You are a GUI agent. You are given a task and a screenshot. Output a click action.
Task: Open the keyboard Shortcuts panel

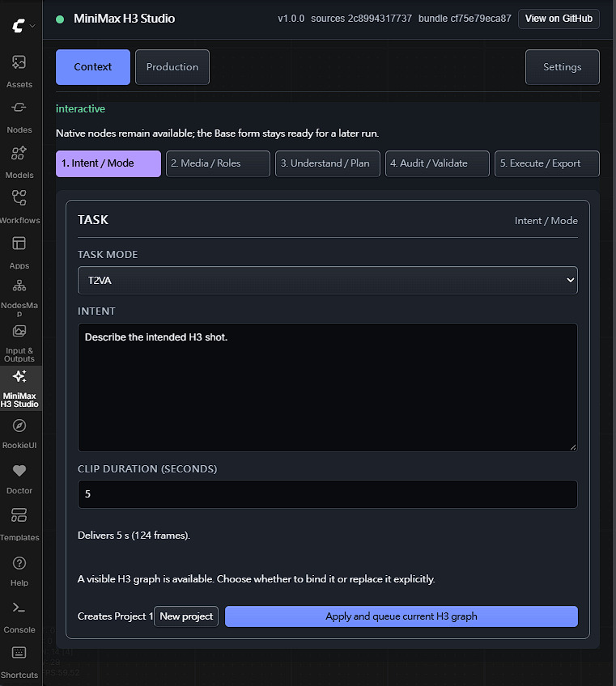[x=19, y=663]
